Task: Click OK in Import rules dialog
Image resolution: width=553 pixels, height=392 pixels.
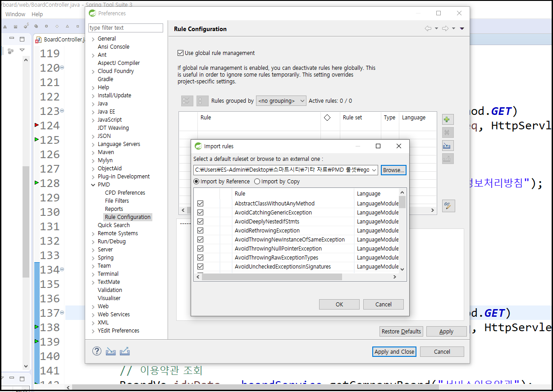Action: [339, 304]
